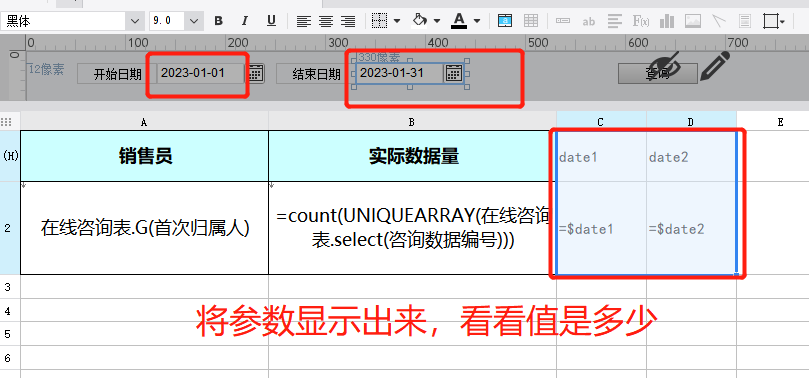This screenshot has width=809, height=378.
Task: Select column C header
Action: 601,122
